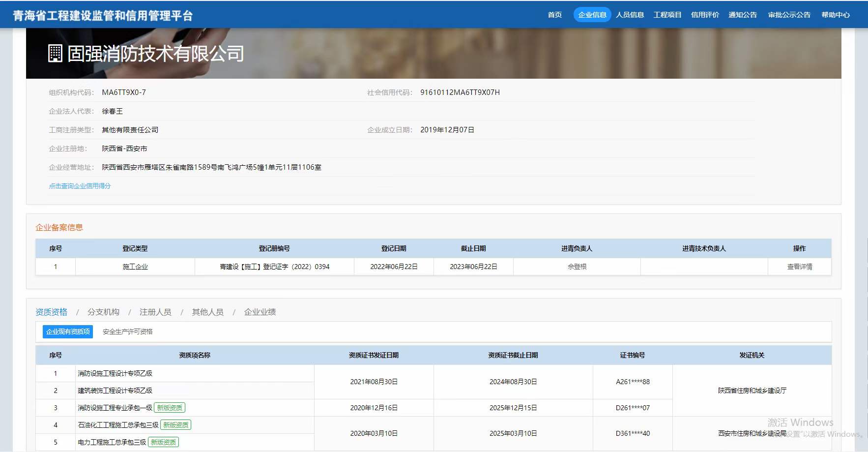Select the 企业信息 navigation item
This screenshot has width=868, height=452.
(x=592, y=15)
